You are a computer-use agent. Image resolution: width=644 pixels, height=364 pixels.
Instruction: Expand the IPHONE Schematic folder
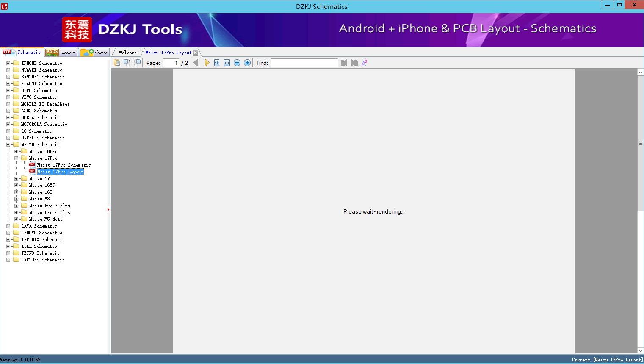coord(8,63)
